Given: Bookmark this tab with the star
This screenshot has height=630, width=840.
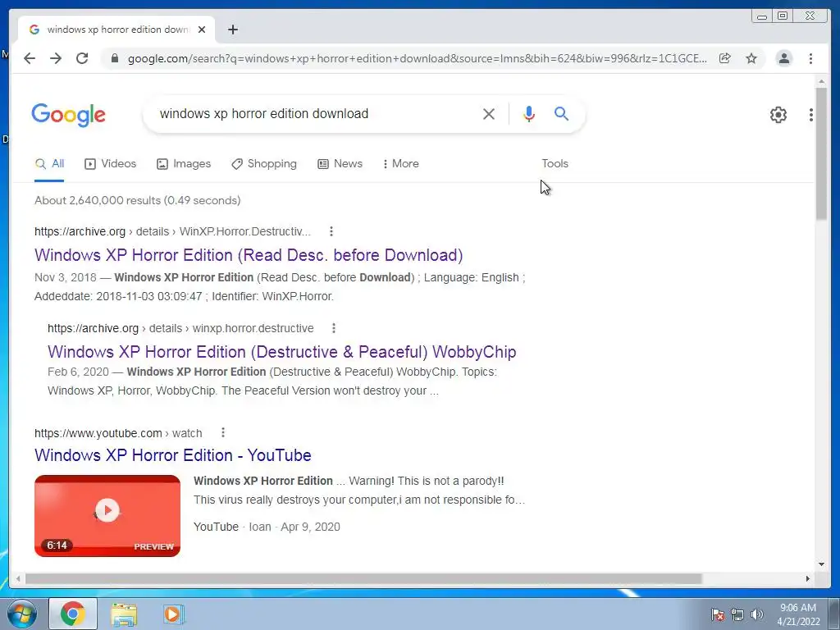Looking at the screenshot, I should (x=751, y=58).
